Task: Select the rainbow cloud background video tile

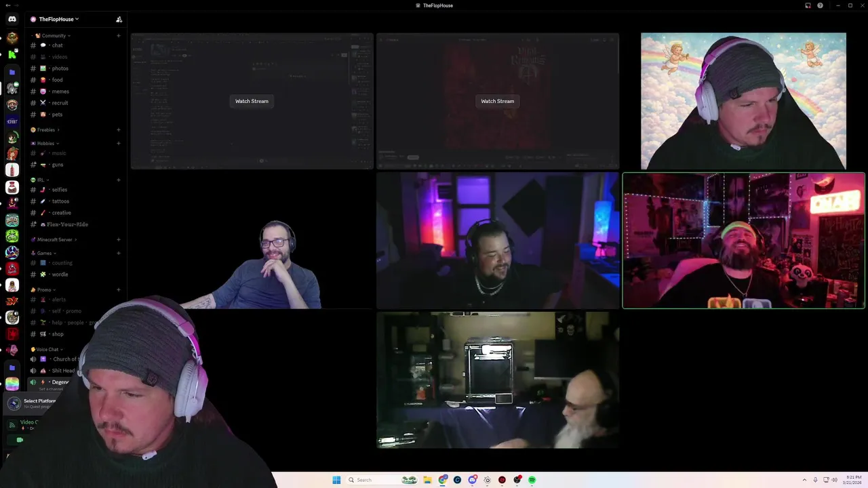Action: pos(743,101)
